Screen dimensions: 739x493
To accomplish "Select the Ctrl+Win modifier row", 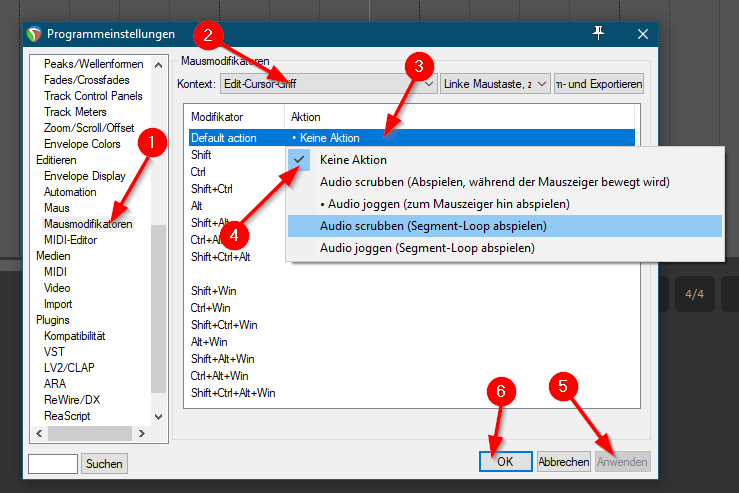I will [x=210, y=308].
